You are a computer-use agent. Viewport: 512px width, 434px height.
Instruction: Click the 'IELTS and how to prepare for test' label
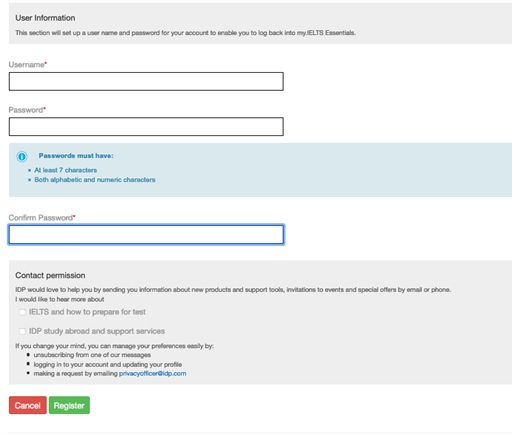(x=87, y=312)
